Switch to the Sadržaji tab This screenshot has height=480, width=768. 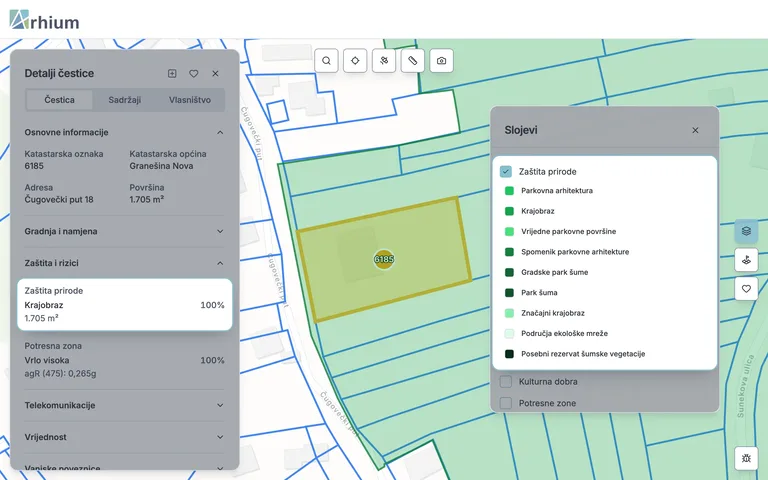click(124, 100)
